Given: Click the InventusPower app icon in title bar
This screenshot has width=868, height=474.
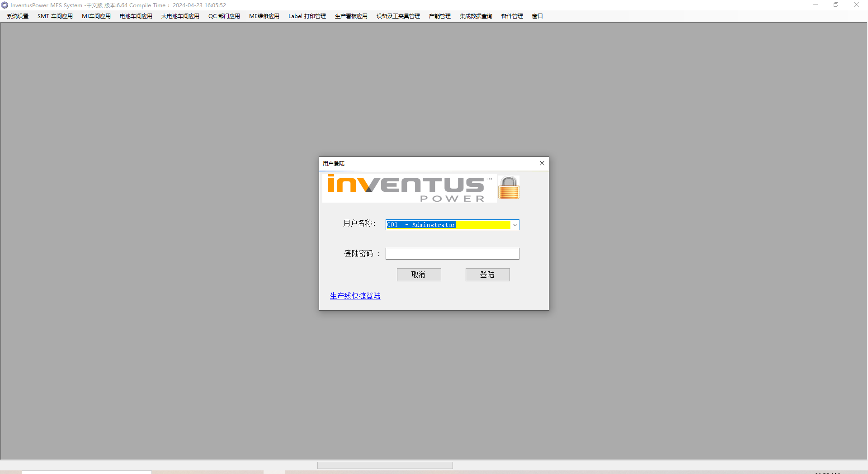Looking at the screenshot, I should point(5,5).
